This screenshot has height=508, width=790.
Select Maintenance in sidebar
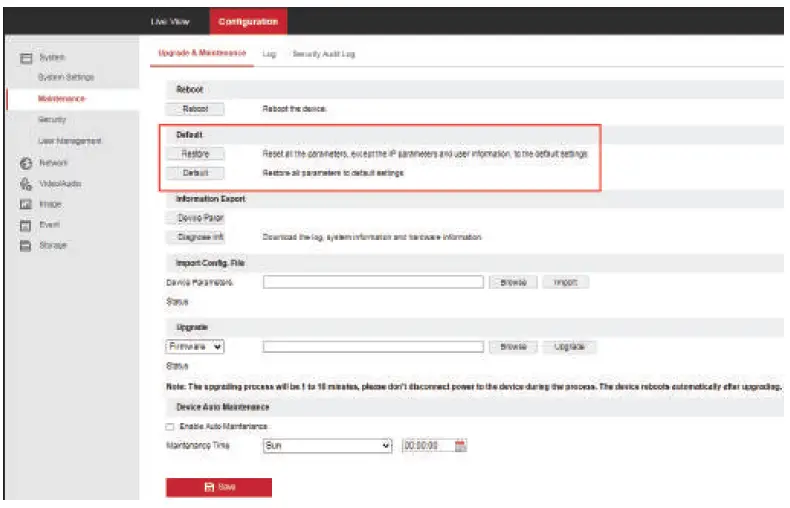pos(62,98)
